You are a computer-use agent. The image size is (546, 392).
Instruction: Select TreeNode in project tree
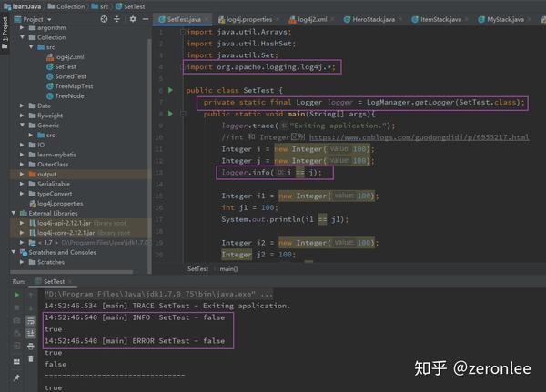(x=66, y=95)
